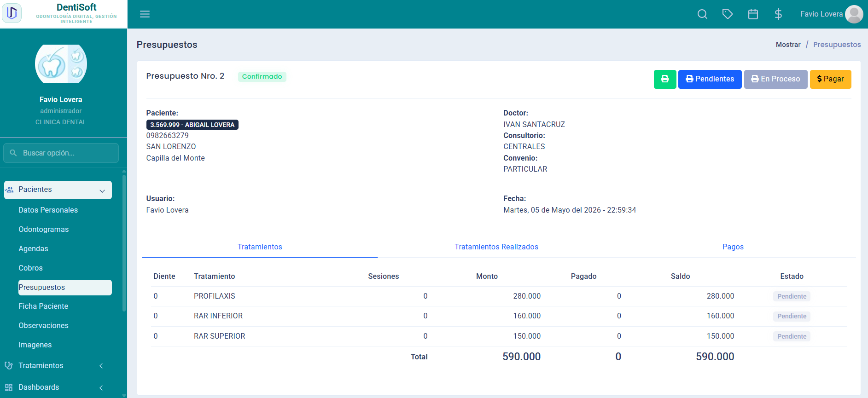The image size is (868, 398).
Task: Click the DentiSoft logo icon
Action: 12,13
